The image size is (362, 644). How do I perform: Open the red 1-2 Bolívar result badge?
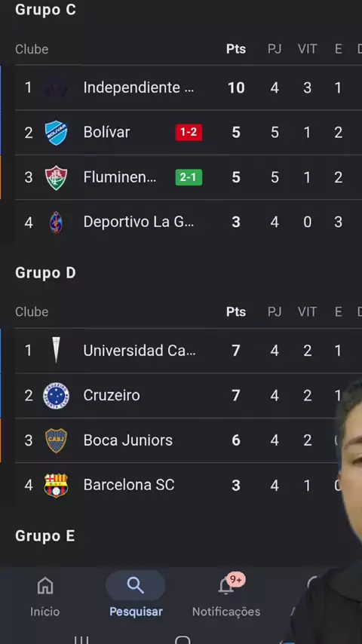pos(189,132)
